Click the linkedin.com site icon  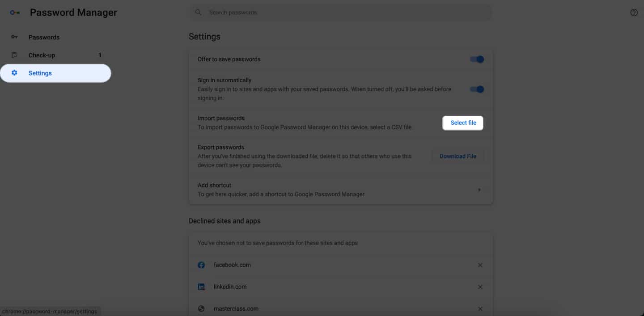tap(201, 287)
